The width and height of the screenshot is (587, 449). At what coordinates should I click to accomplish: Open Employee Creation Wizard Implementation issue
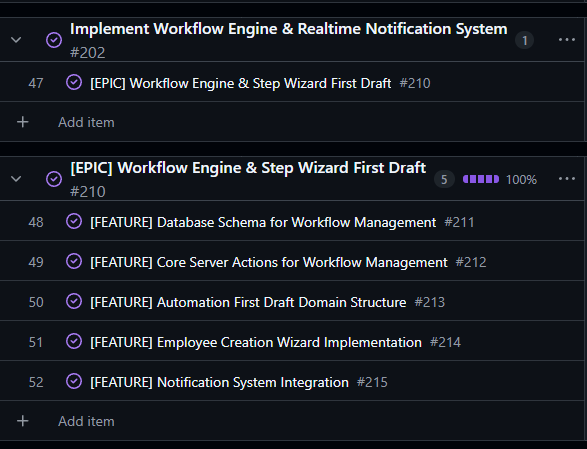(x=256, y=342)
